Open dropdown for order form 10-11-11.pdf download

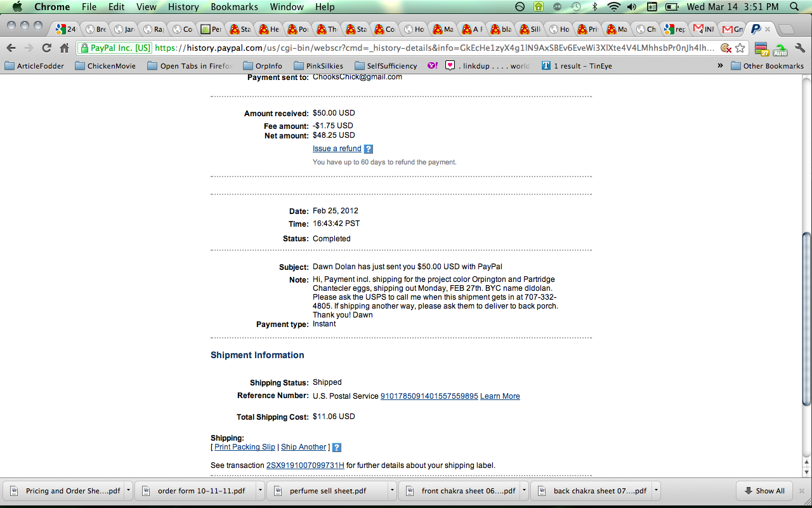click(261, 491)
